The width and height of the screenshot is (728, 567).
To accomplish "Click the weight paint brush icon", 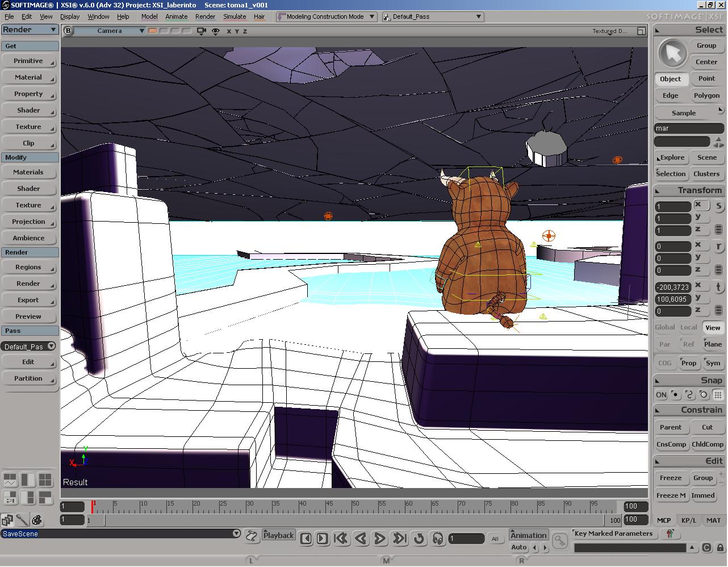I will coord(22,520).
